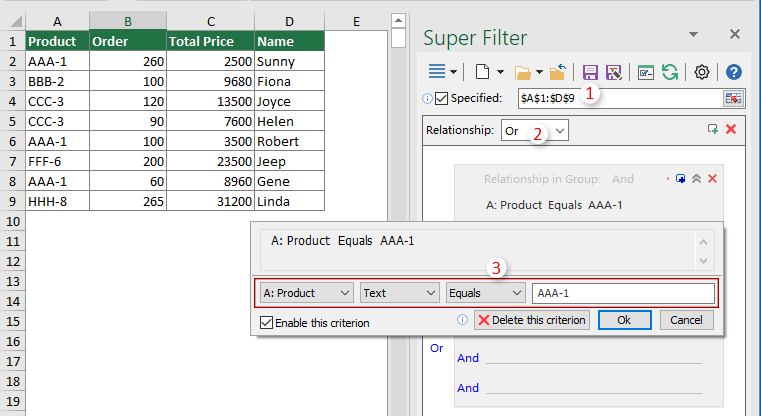Viewport: 761px width, 416px height.
Task: Click Delete this criterion button
Action: click(531, 321)
